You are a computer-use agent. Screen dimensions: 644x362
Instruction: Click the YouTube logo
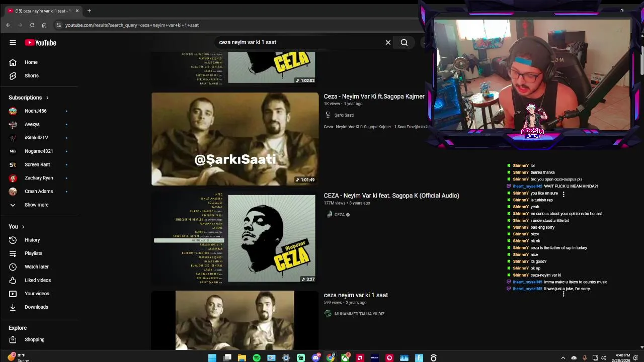40,43
